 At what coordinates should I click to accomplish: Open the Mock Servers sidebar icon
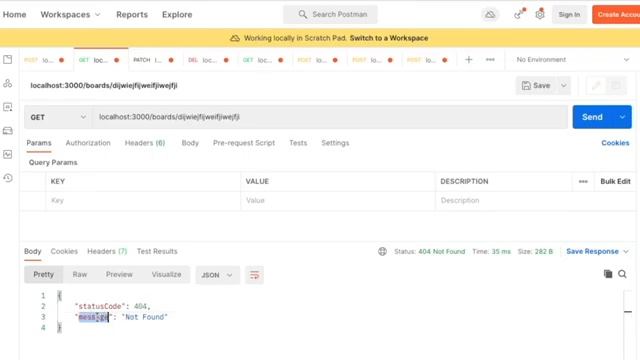[x=8, y=131]
